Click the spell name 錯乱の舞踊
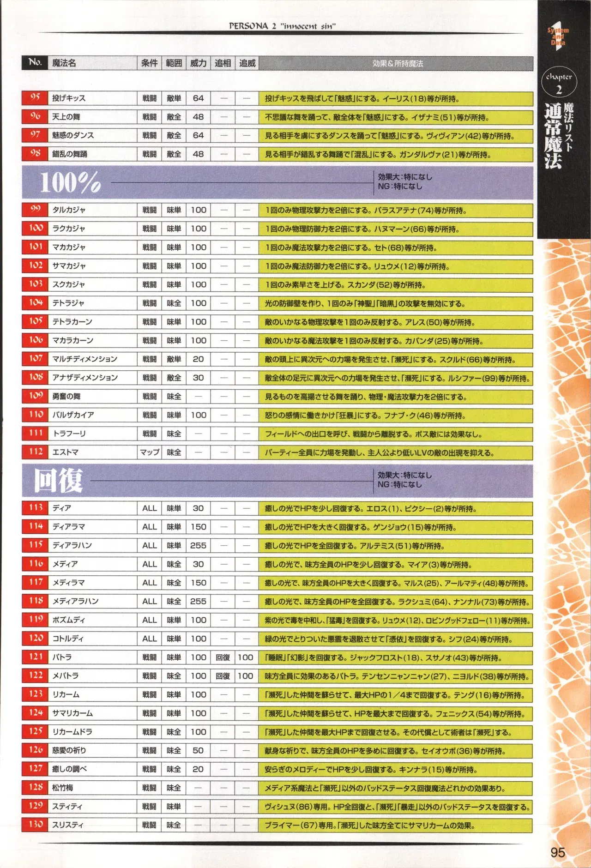The height and width of the screenshot is (868, 591). point(69,154)
